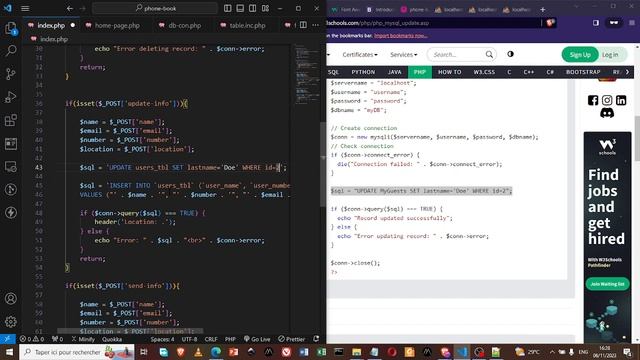Select PHP language mode in status bar
The width and height of the screenshot is (640, 360).
(x=230, y=339)
